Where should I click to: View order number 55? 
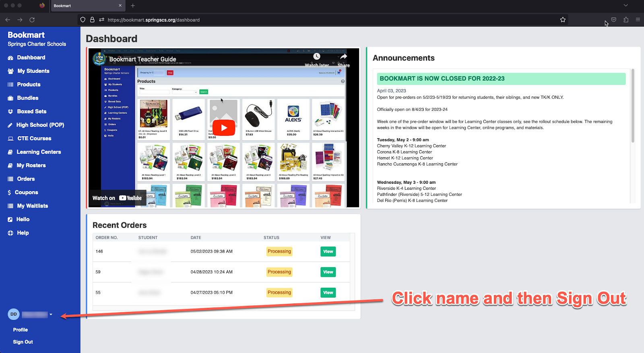point(328,293)
